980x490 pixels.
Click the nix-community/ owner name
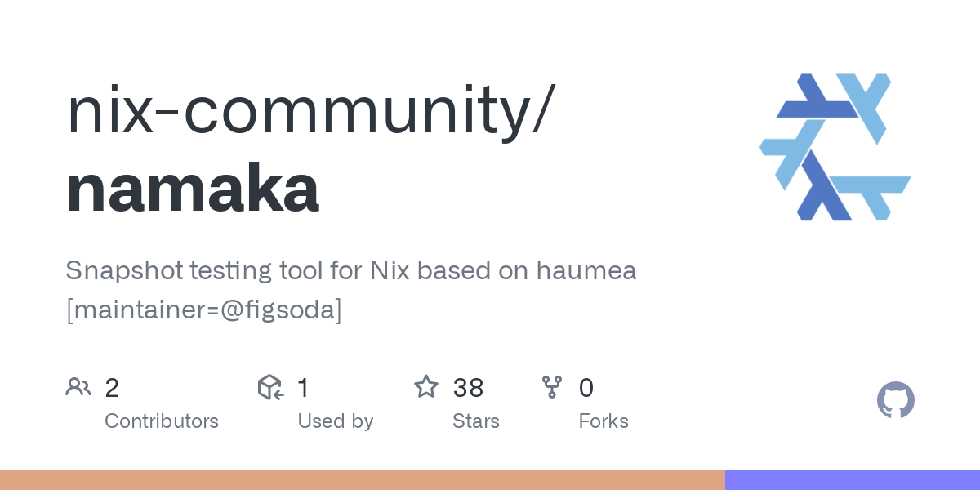(311, 110)
